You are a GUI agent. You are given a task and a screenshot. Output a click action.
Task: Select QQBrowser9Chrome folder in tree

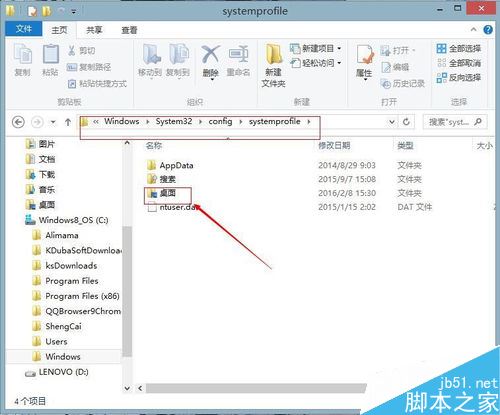(x=77, y=311)
